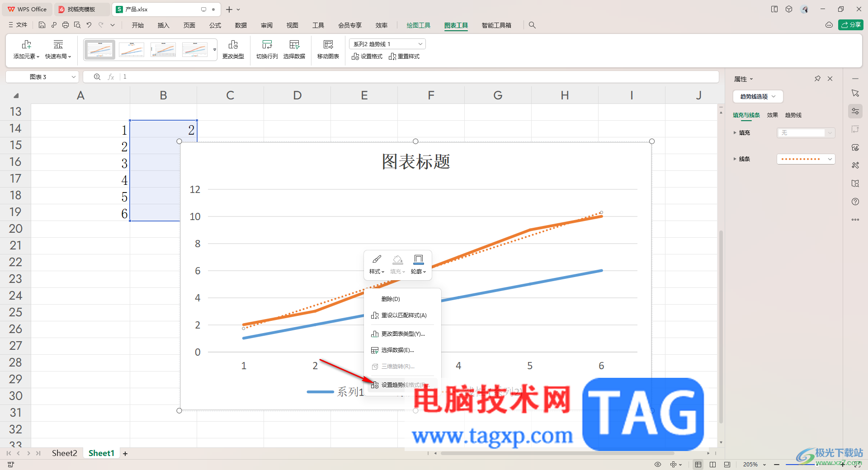Click the chart title 图表标题

(x=416, y=162)
